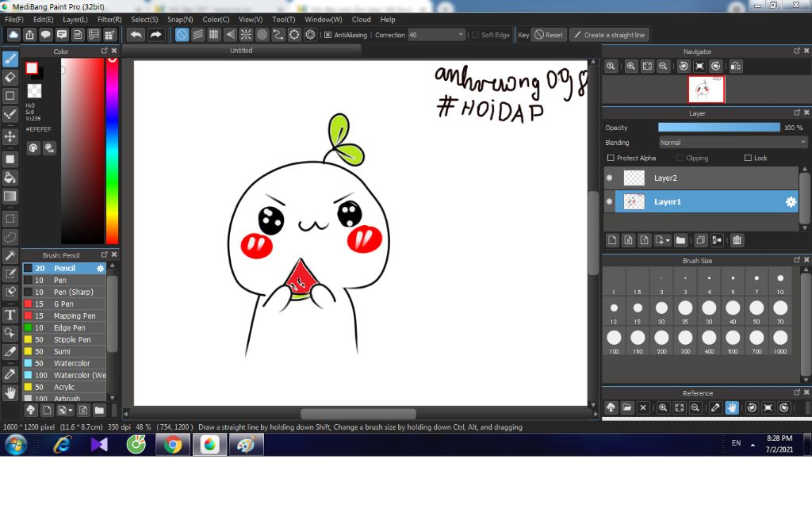Select the Layer2 layer row
812x524 pixels.
[x=701, y=178]
